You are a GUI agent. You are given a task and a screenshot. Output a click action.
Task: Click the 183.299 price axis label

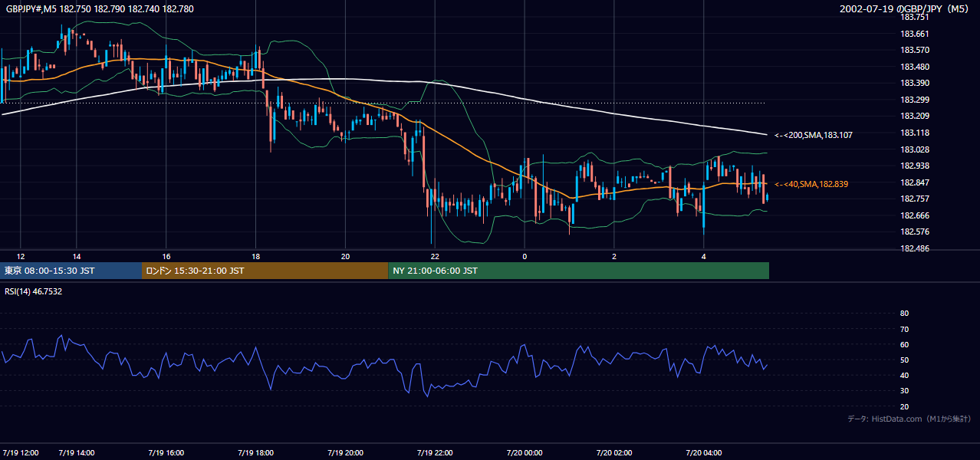click(x=914, y=100)
